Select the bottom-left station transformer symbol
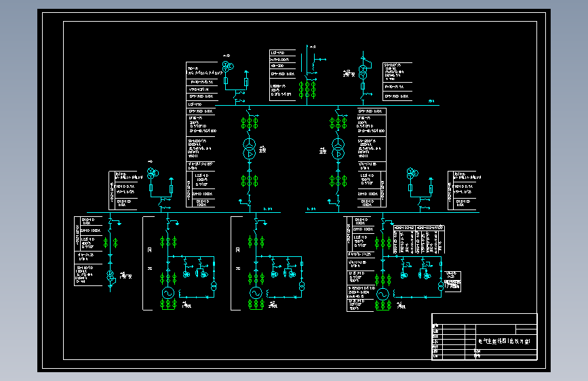This screenshot has height=381, width=588. click(111, 276)
